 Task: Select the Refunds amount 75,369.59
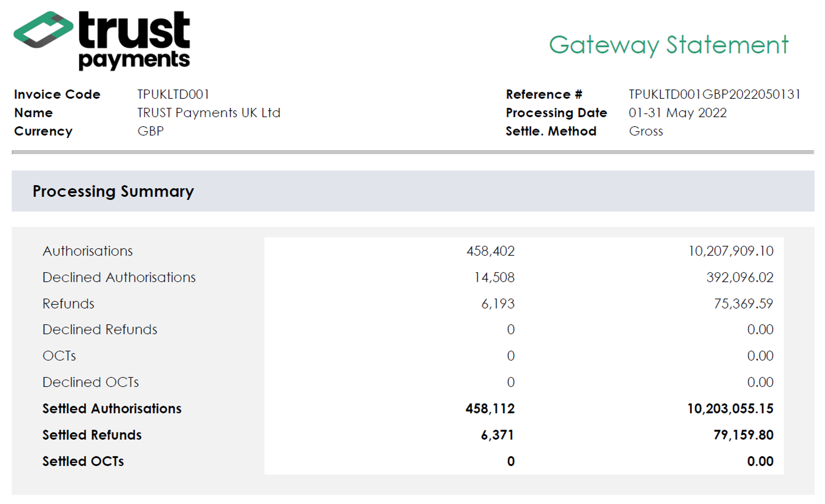tap(743, 304)
